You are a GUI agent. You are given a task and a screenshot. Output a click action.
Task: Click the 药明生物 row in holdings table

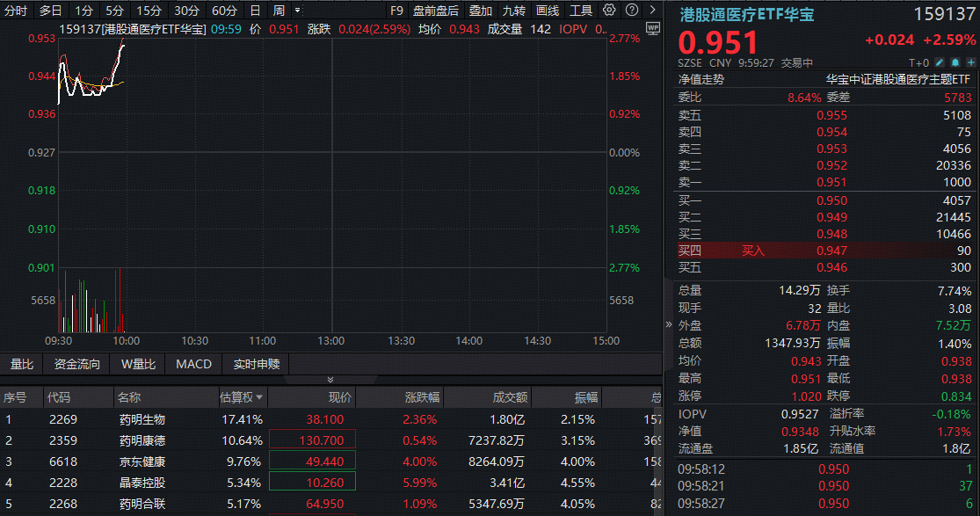[x=142, y=419]
